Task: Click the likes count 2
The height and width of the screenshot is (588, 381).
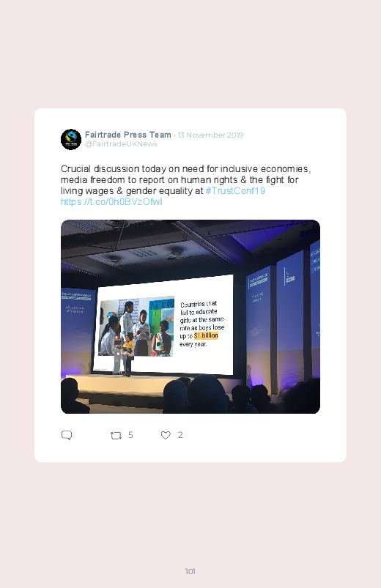Action: [180, 435]
